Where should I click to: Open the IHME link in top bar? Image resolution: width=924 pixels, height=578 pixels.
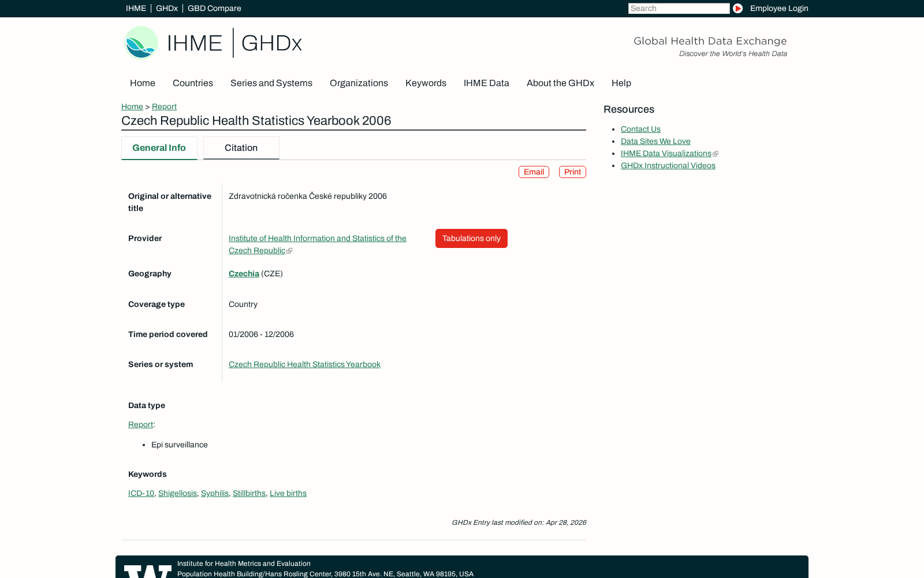click(136, 8)
